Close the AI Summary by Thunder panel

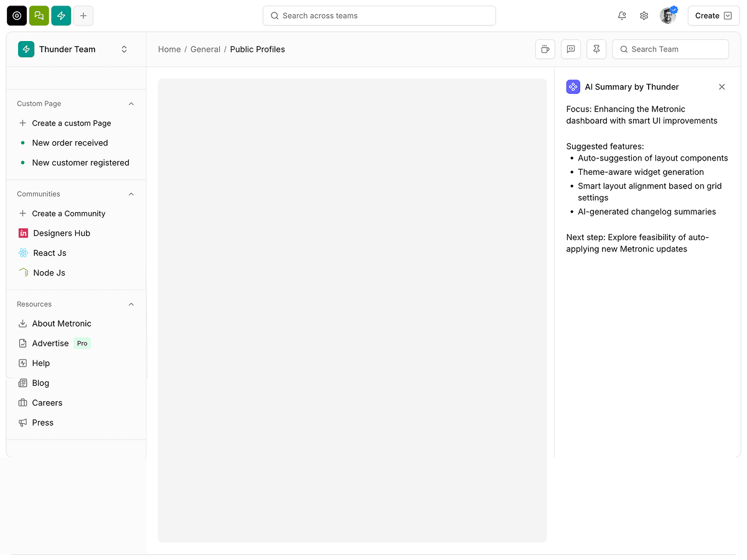point(722,87)
